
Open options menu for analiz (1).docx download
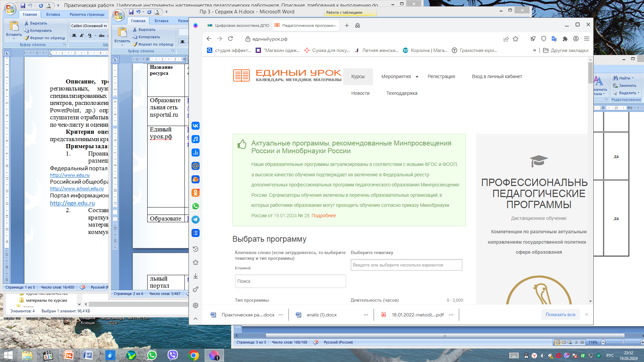pyautogui.click(x=366, y=315)
